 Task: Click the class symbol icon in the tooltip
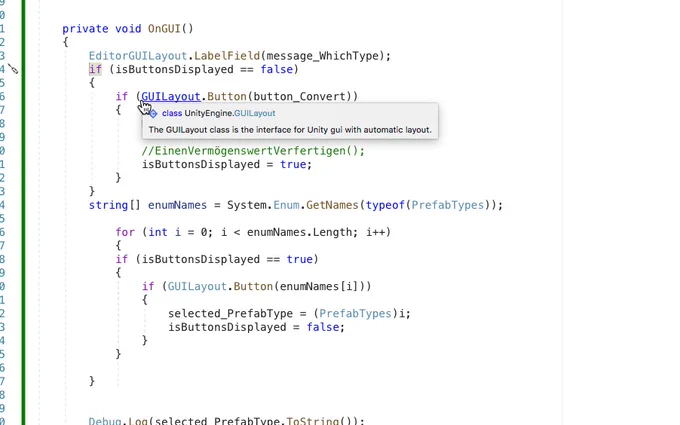click(x=153, y=114)
